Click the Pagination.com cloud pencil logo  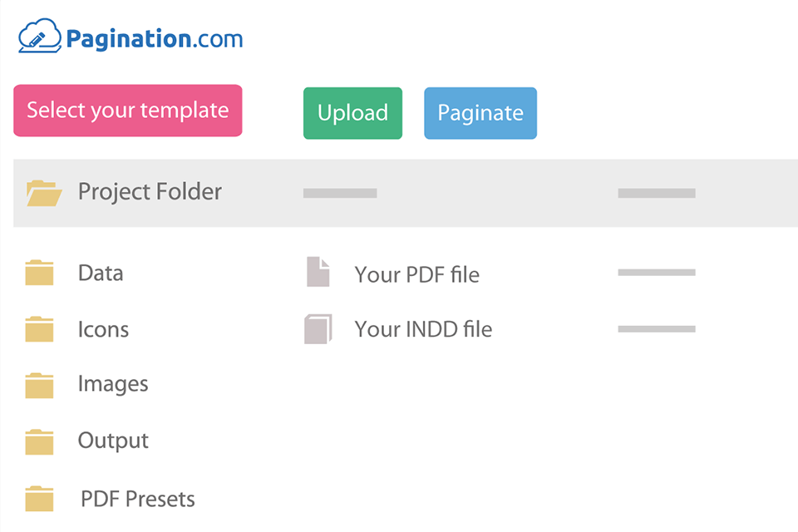[40, 37]
